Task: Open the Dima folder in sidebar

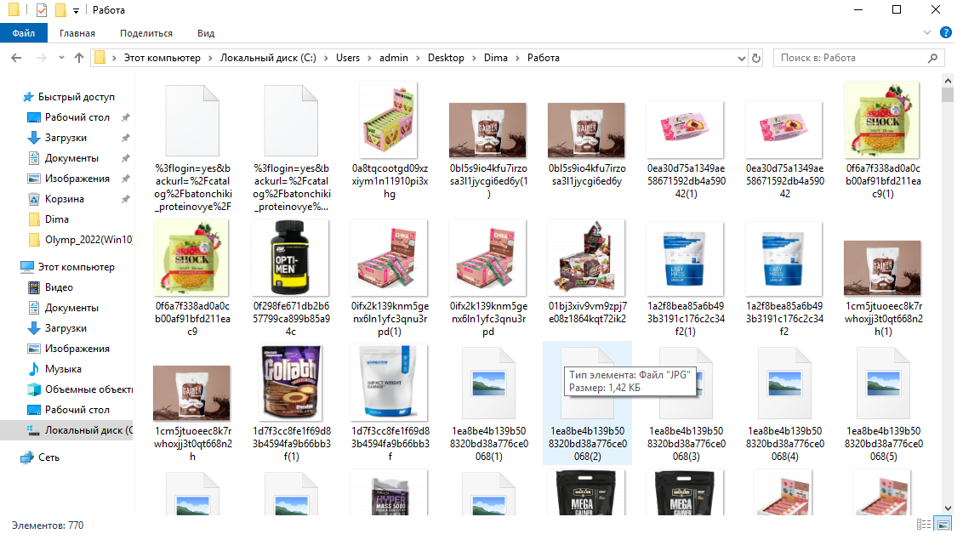Action: coord(56,219)
